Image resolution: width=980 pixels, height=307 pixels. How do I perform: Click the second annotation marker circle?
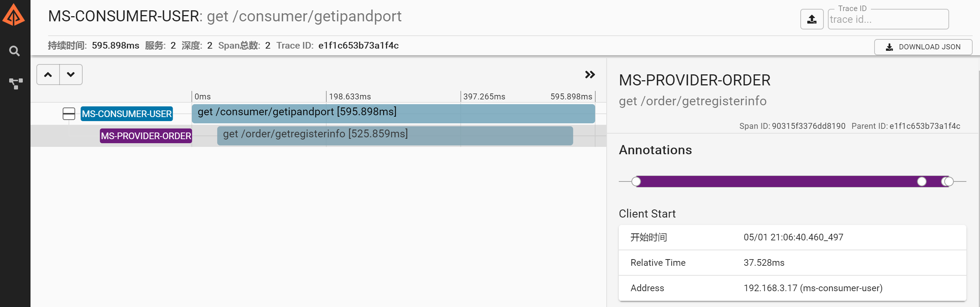[x=922, y=182]
